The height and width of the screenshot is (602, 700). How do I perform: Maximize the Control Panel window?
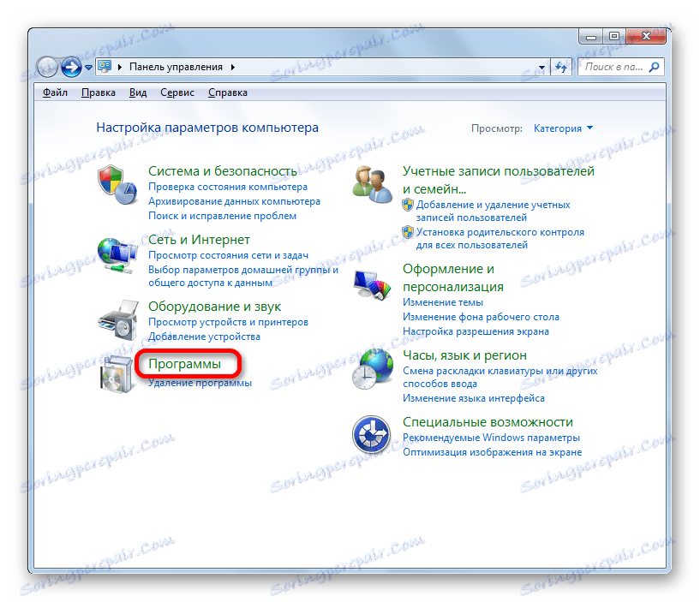click(x=614, y=37)
